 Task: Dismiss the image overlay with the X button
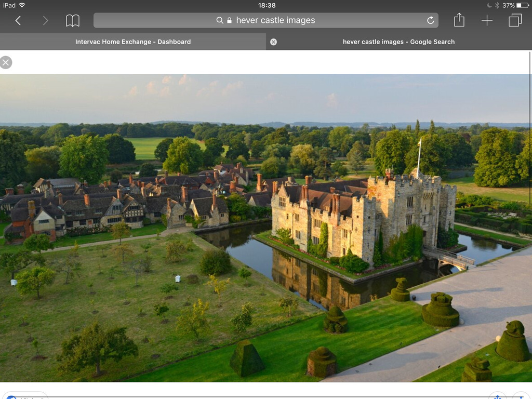[6, 62]
